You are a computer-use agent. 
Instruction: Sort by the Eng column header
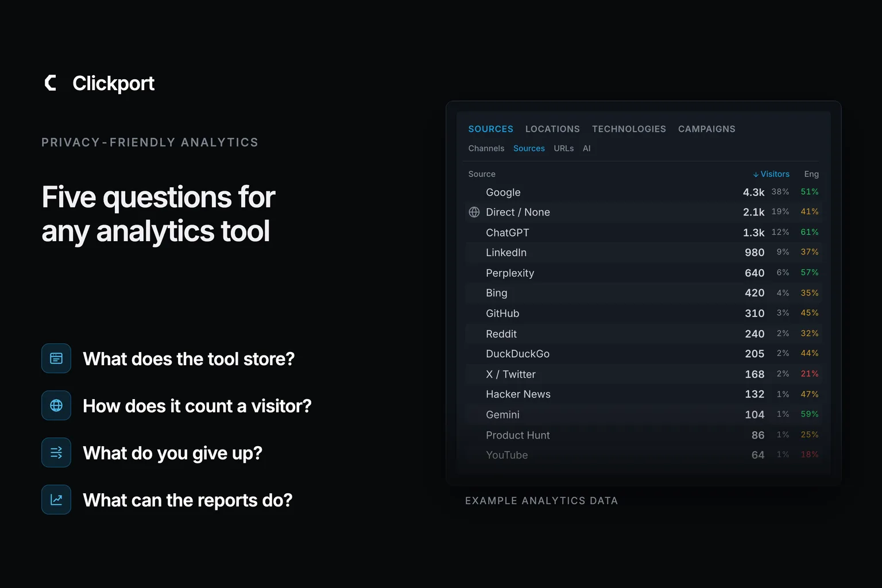(811, 174)
